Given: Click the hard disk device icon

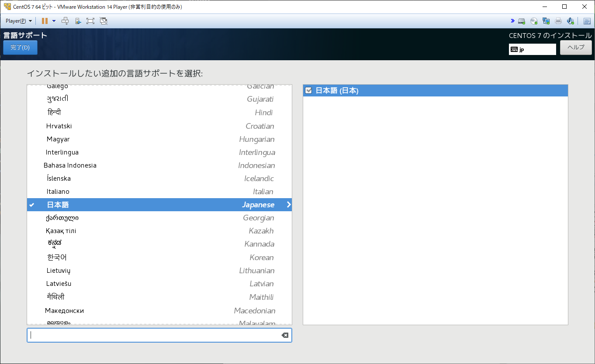Looking at the screenshot, I should (x=522, y=21).
